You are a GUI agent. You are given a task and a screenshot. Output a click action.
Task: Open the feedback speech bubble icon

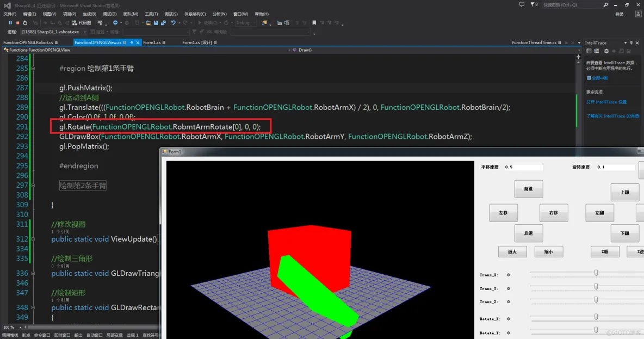point(522,4)
